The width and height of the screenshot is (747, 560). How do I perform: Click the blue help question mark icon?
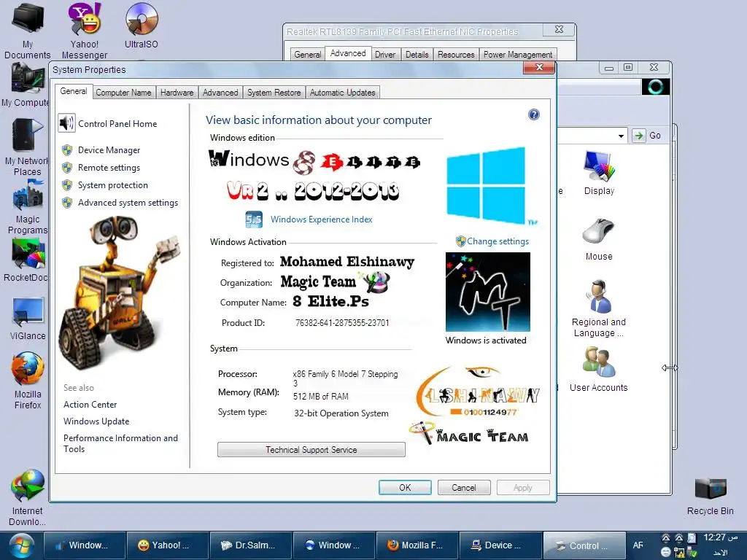(x=534, y=114)
